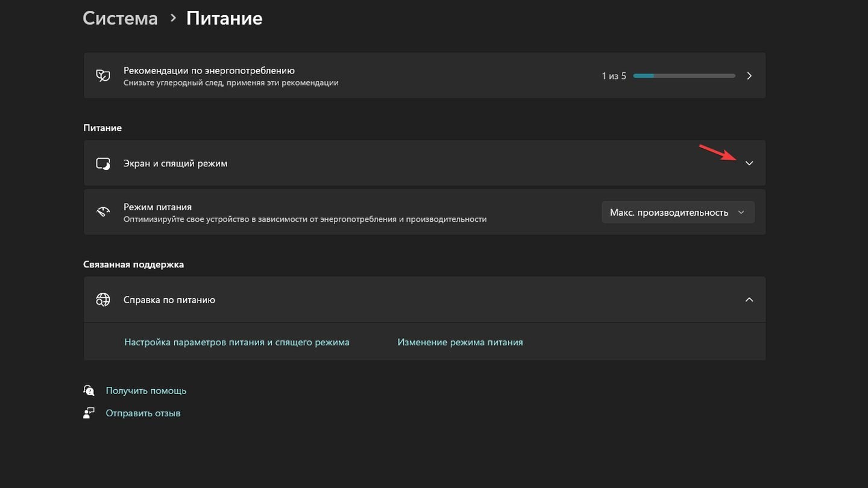Screen dimensions: 868x488
Task: Open the Изменение режима питания link
Action: (x=460, y=342)
